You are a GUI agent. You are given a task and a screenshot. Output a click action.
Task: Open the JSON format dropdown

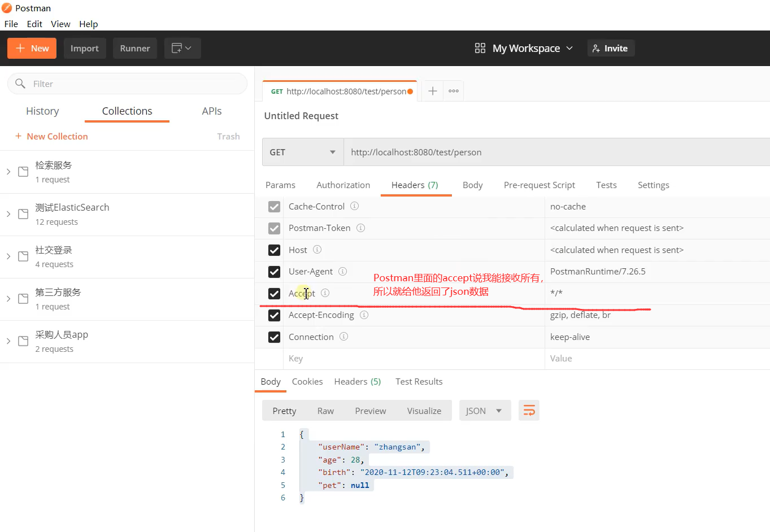pos(485,411)
